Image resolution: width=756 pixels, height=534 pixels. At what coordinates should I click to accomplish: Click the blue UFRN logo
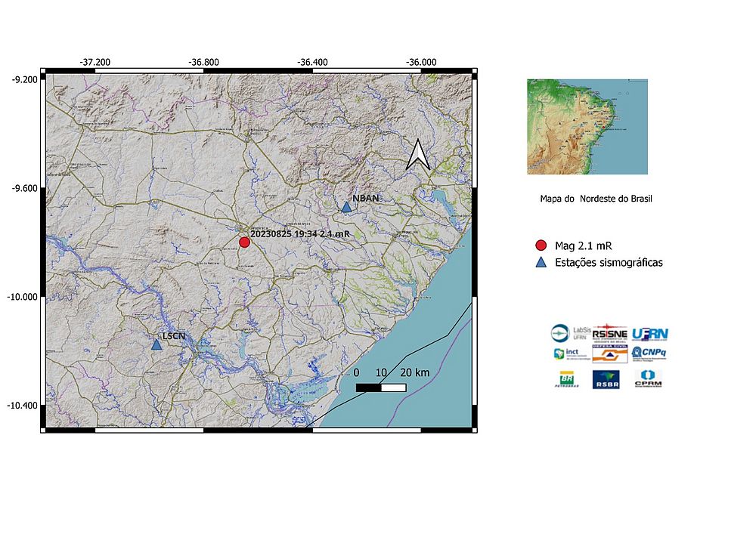point(649,334)
